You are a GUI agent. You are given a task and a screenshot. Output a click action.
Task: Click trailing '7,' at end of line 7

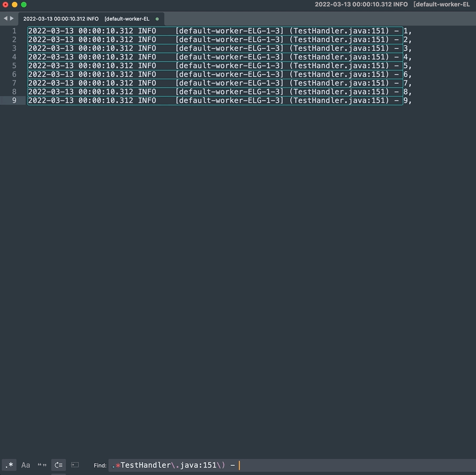[x=407, y=83]
